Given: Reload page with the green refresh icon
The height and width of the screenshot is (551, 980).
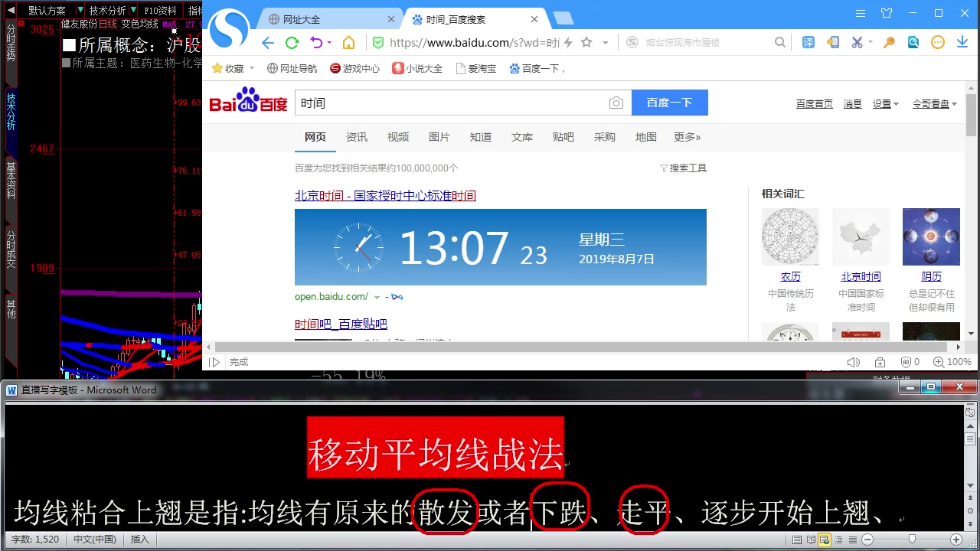Looking at the screenshot, I should point(292,43).
